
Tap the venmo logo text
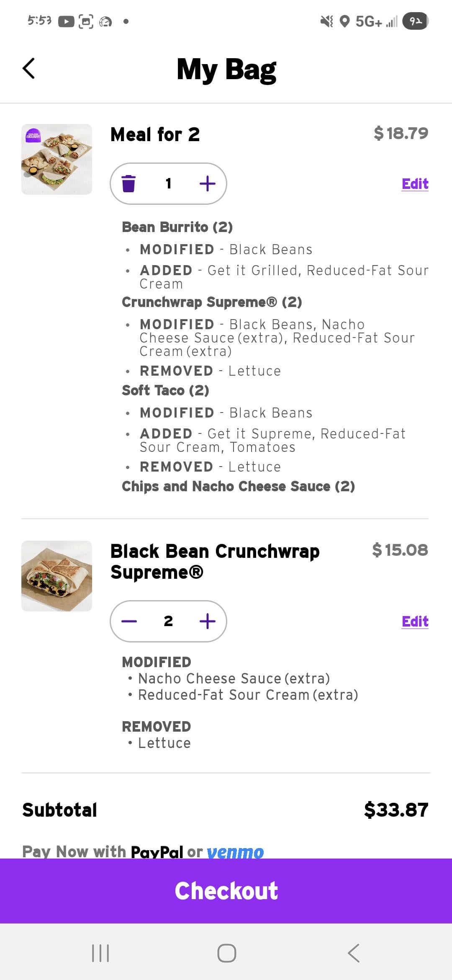235,852
